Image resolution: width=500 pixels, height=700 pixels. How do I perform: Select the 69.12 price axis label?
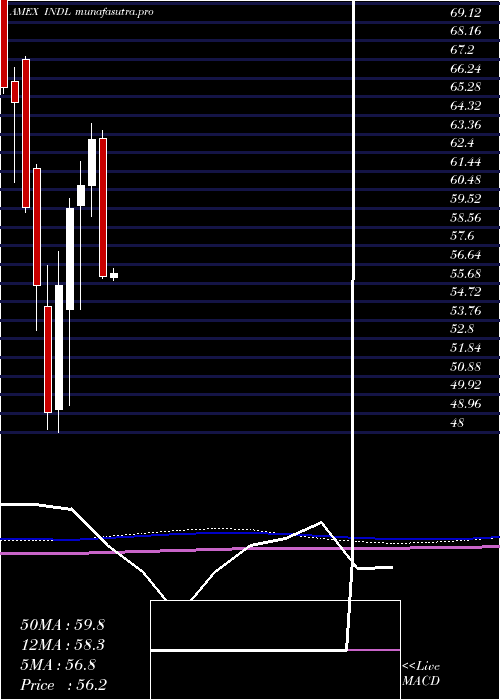point(466,13)
